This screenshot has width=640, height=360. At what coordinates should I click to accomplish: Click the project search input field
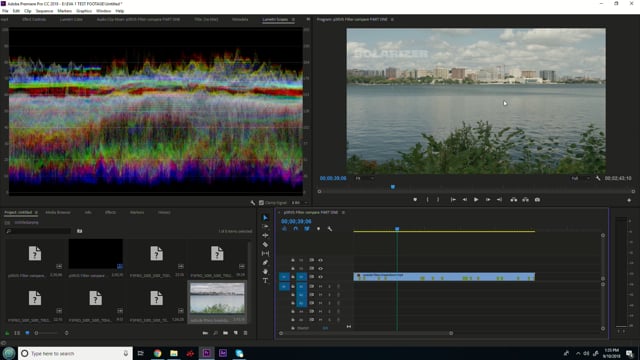pos(38,231)
